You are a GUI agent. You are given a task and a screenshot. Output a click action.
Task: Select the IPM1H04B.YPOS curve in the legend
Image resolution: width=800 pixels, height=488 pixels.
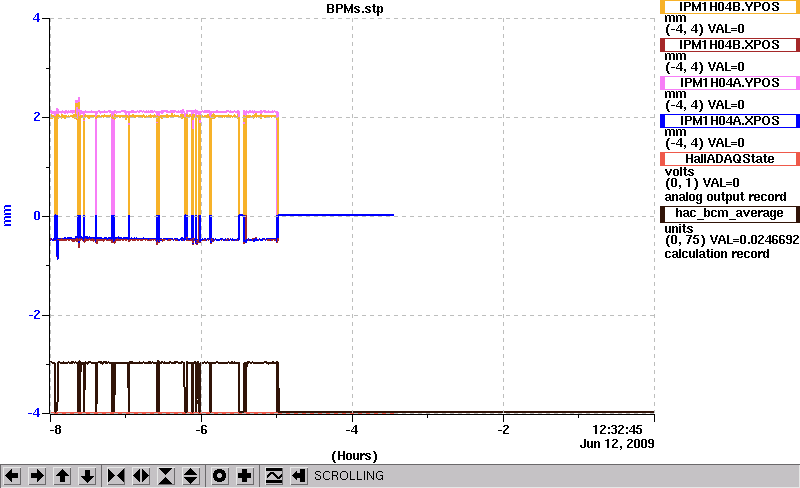[730, 7]
